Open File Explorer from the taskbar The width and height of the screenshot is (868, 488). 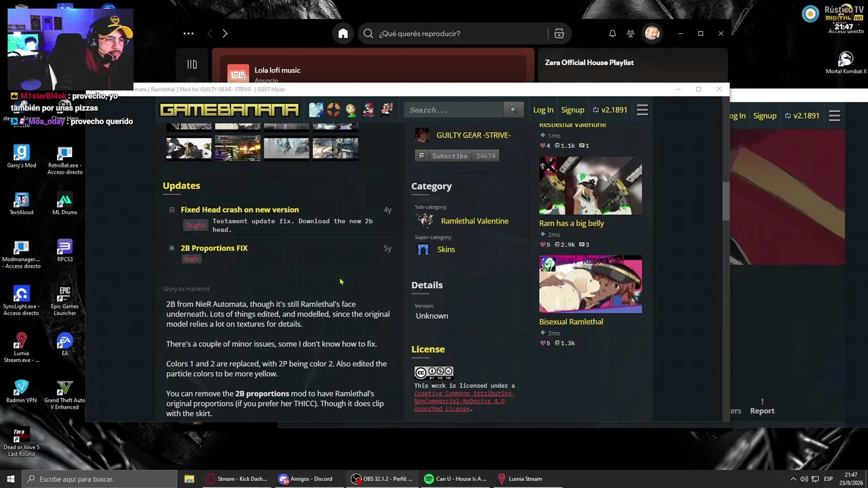point(189,479)
